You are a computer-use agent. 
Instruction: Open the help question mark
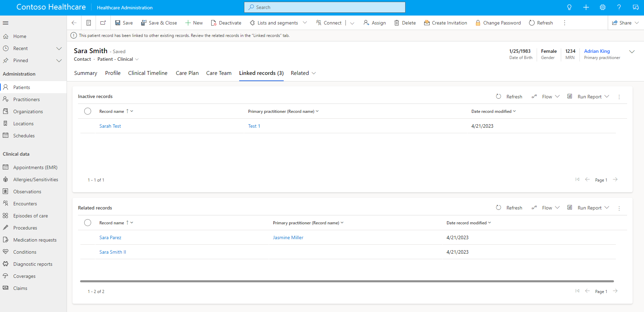619,7
